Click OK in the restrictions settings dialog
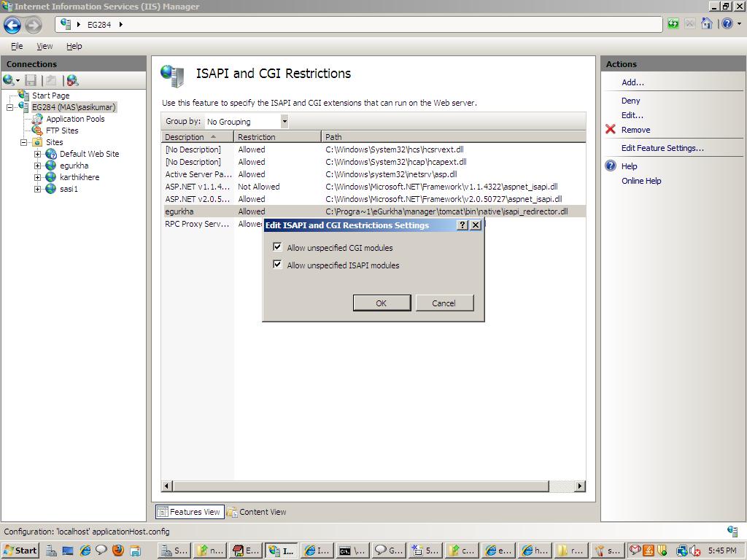Viewport: 747px width, 560px height. coord(382,303)
